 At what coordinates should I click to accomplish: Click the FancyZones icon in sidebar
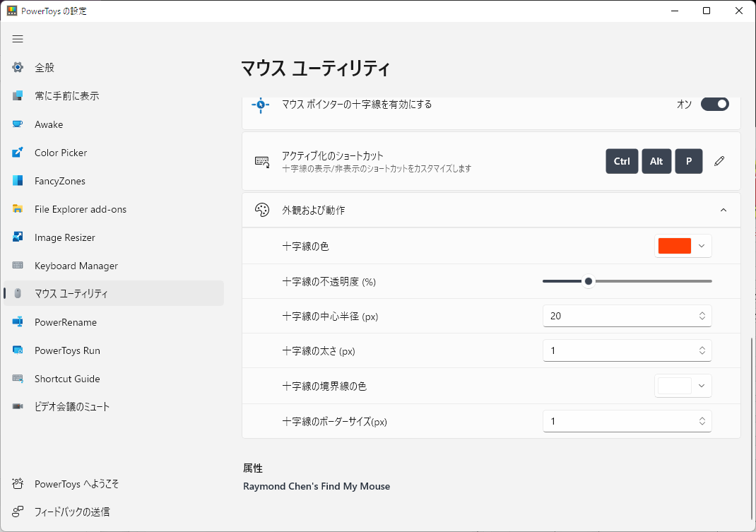pos(18,181)
